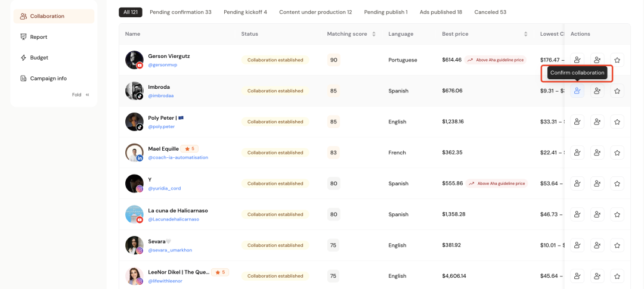Open the Canceled 53 tab
Screen dimensions: 644x289
click(490, 12)
